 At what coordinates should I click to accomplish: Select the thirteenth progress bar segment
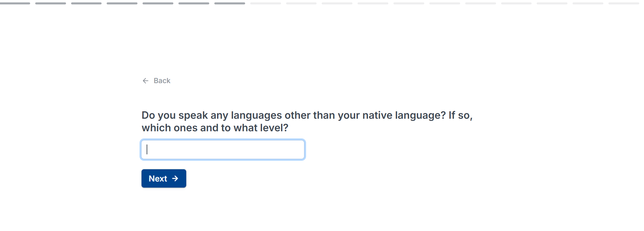445,3
